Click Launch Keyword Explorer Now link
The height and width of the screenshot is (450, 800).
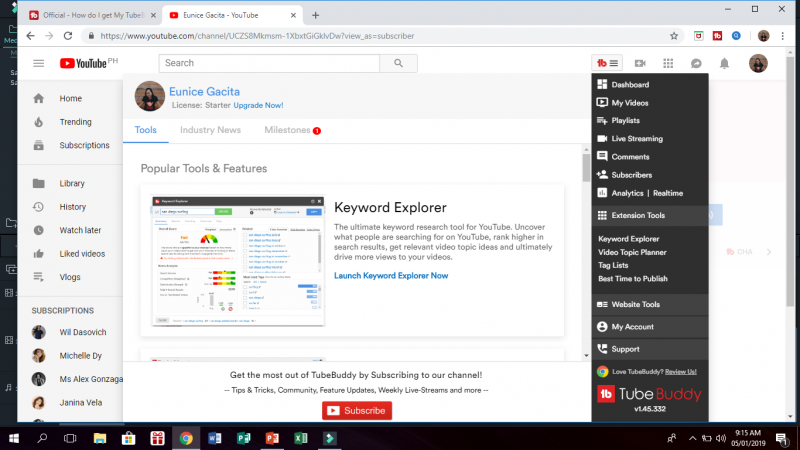pos(391,276)
